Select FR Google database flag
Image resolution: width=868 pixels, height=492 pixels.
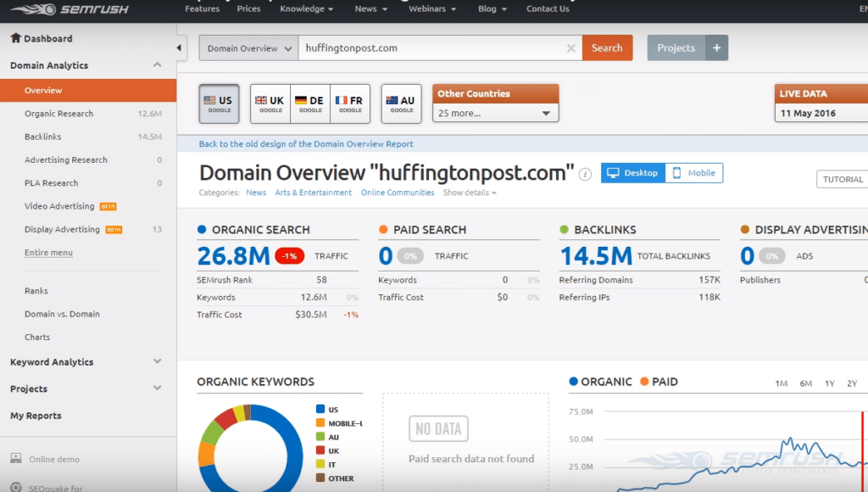point(350,103)
